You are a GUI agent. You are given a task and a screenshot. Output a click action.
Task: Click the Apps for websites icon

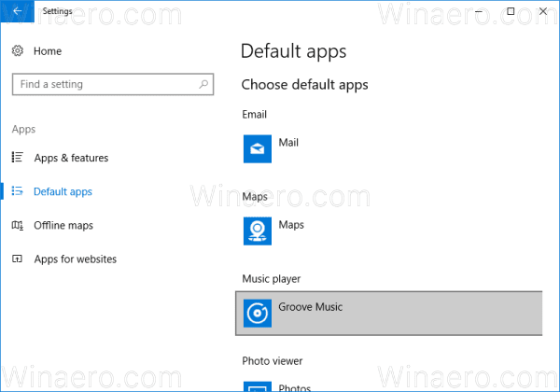[x=17, y=259]
